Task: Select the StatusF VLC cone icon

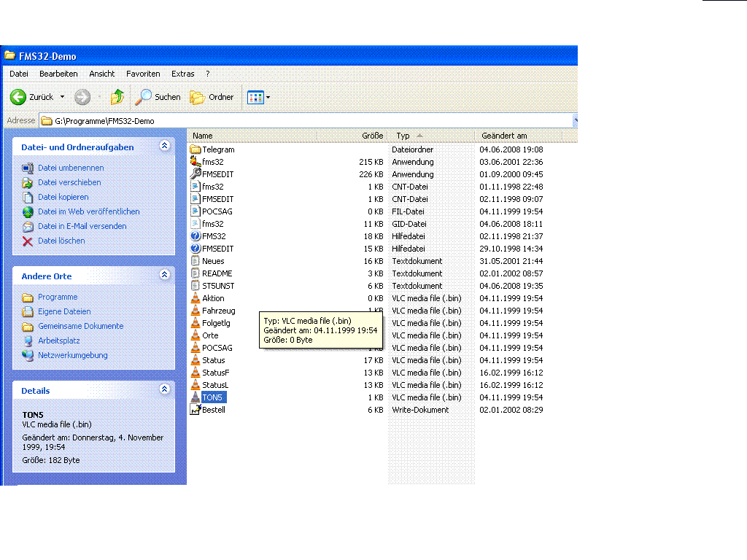Action: [196, 373]
